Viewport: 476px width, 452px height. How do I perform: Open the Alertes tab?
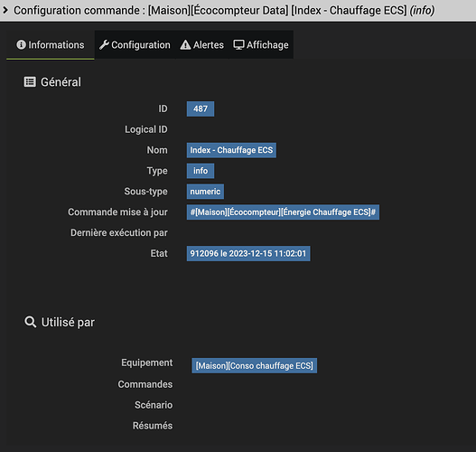point(202,44)
